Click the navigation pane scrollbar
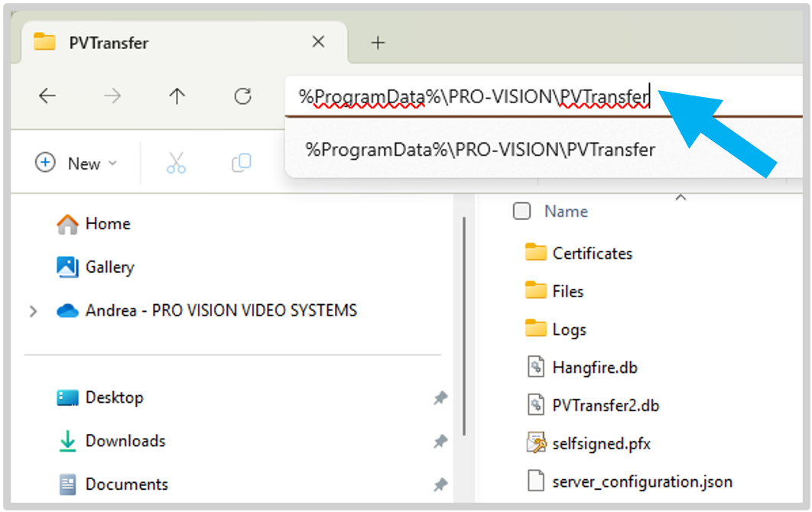The image size is (812, 512). [x=465, y=326]
